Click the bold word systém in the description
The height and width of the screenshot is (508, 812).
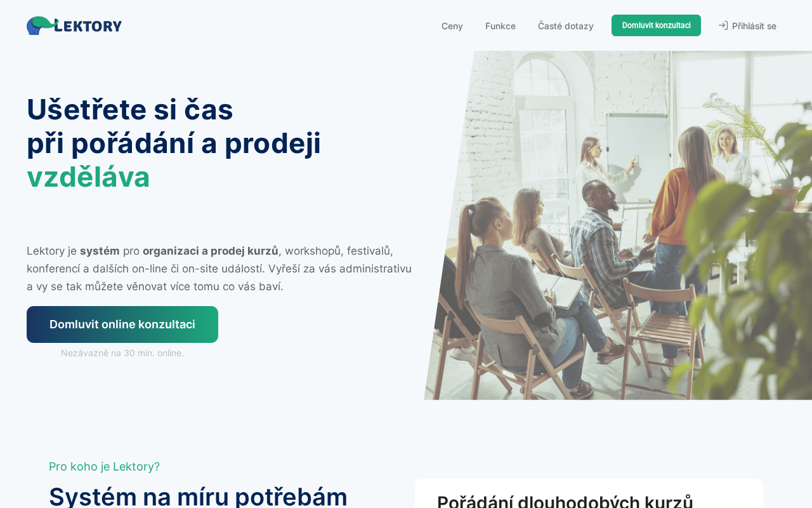click(x=100, y=251)
